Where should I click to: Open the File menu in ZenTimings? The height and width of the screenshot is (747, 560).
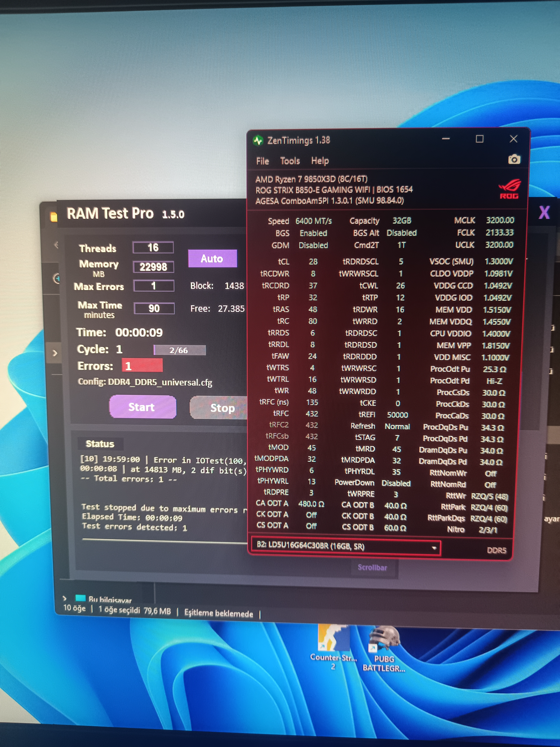click(262, 161)
